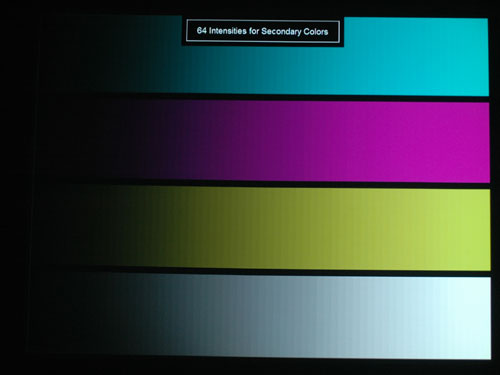The width and height of the screenshot is (500, 375).
Task: Click the number "64" in the title
Action: tap(202, 30)
